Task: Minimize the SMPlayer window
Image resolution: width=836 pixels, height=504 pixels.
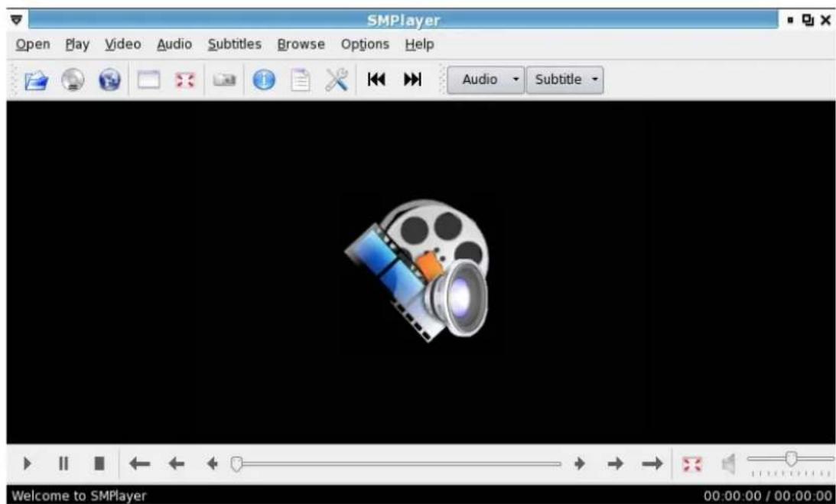Action: pos(791,20)
